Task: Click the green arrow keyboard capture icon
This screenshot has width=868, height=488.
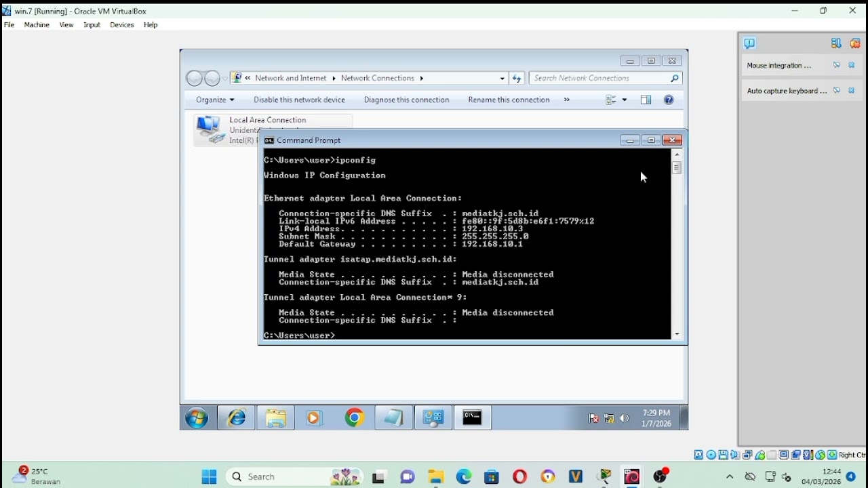Action: 832,455
